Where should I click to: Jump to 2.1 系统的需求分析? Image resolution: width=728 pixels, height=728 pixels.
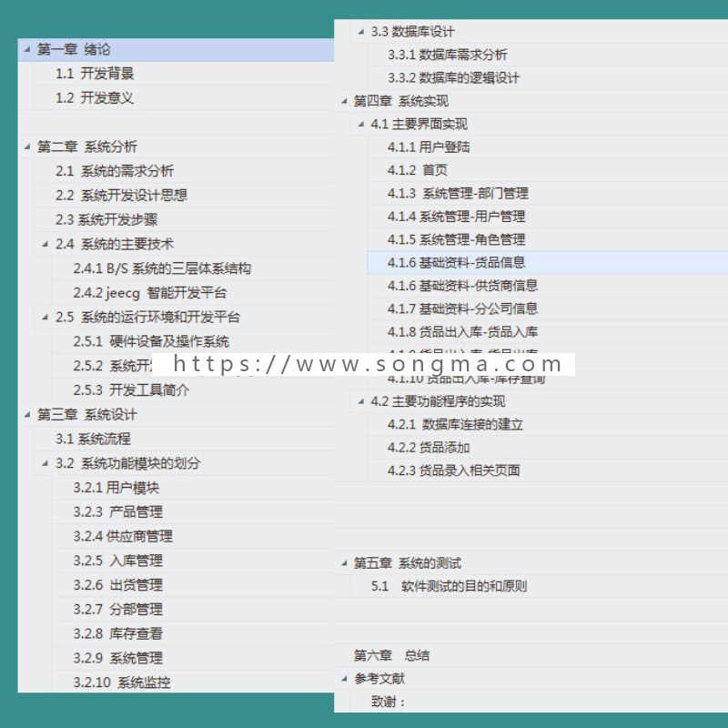coord(115,171)
